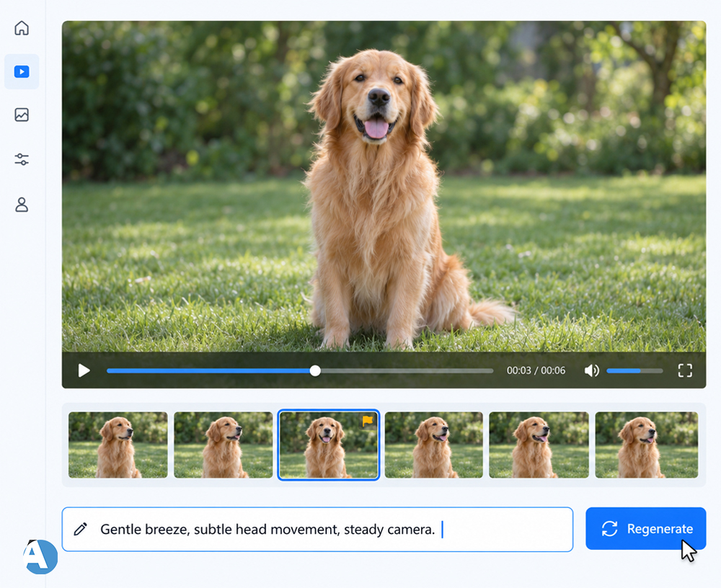Click the orange flag on selected thumbnail
This screenshot has height=588, width=721.
point(368,421)
